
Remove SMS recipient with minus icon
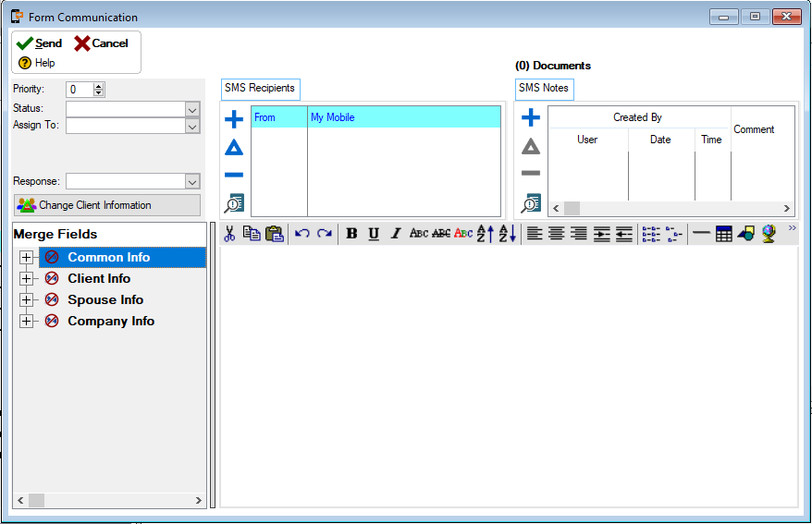[234, 175]
